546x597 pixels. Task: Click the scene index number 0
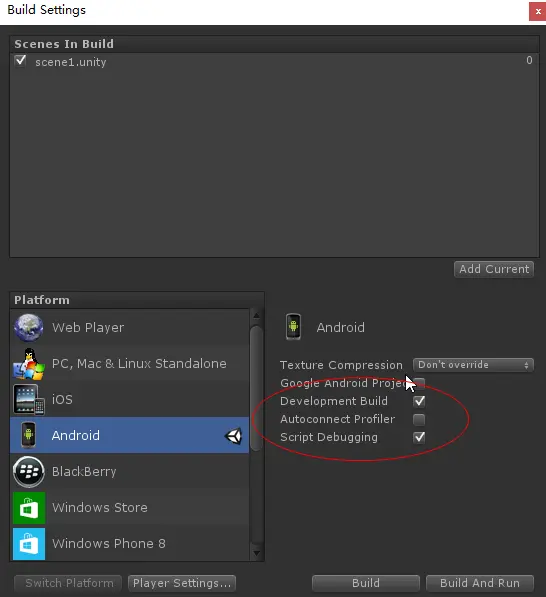point(529,60)
